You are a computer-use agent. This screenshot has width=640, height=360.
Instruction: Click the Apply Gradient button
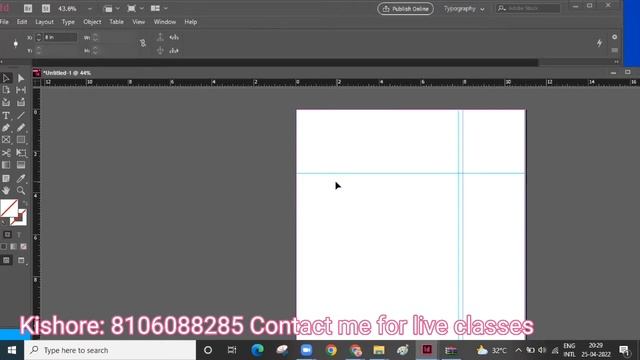[13, 247]
